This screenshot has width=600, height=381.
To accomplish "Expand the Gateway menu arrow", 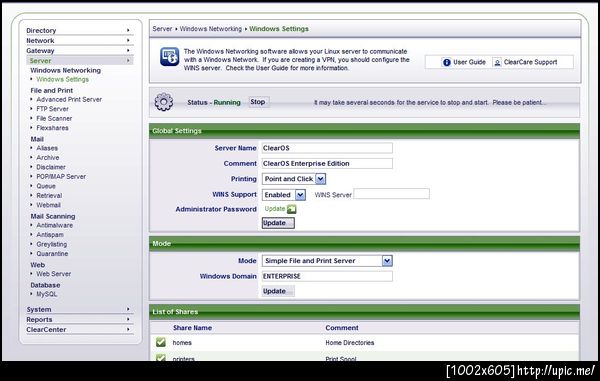I will [128, 50].
